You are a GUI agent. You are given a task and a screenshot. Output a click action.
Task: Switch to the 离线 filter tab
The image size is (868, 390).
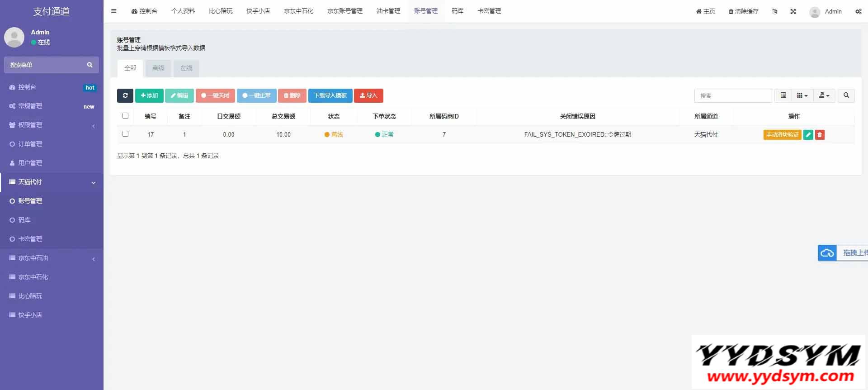tap(158, 68)
